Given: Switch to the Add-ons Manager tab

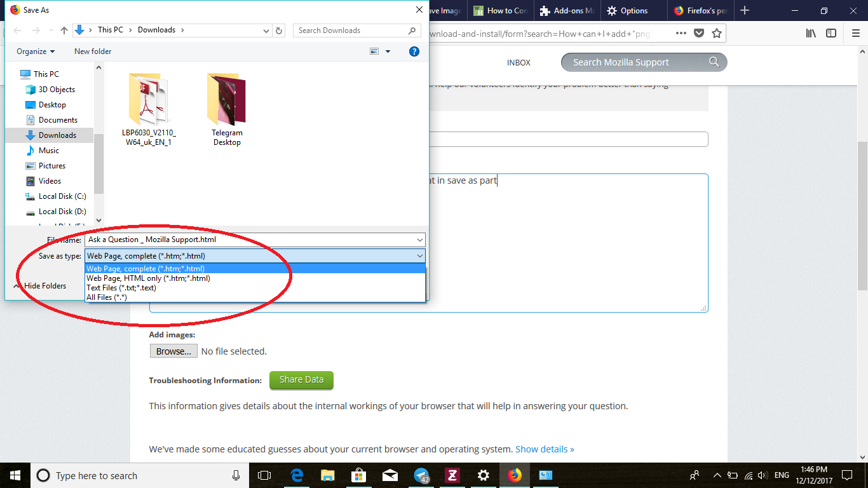Looking at the screenshot, I should coord(566,11).
